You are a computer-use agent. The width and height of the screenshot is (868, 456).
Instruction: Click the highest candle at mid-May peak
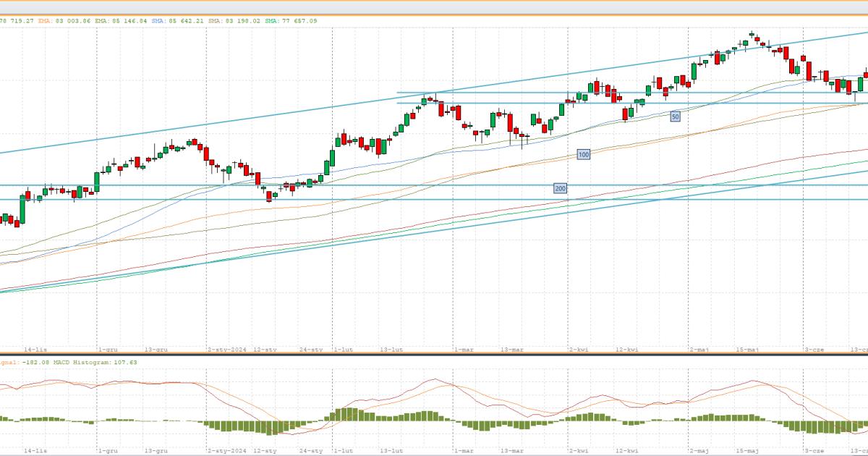pyautogui.click(x=752, y=34)
